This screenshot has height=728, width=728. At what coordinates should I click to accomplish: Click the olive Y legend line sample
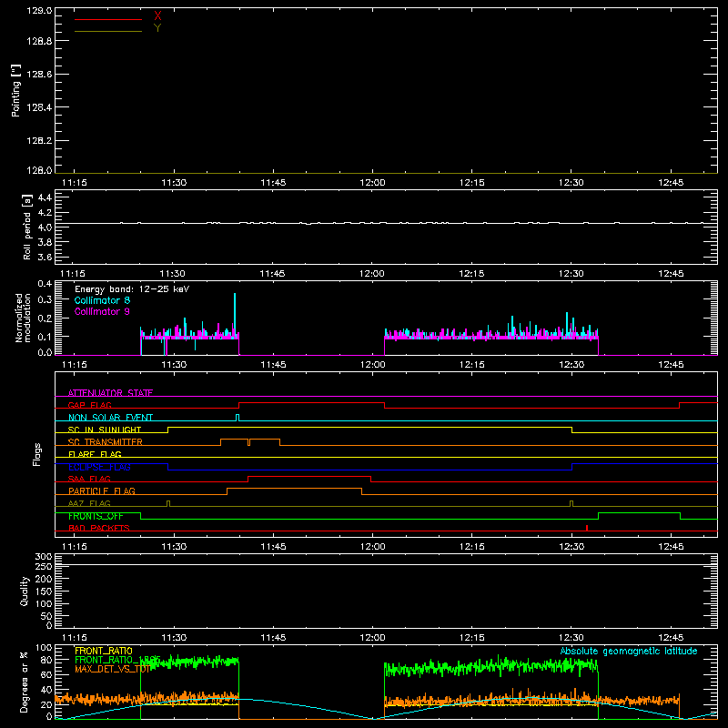coord(107,32)
